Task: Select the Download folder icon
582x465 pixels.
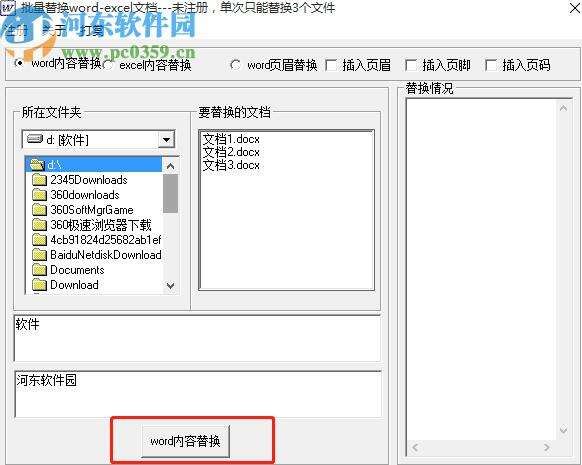Action: tap(39, 285)
